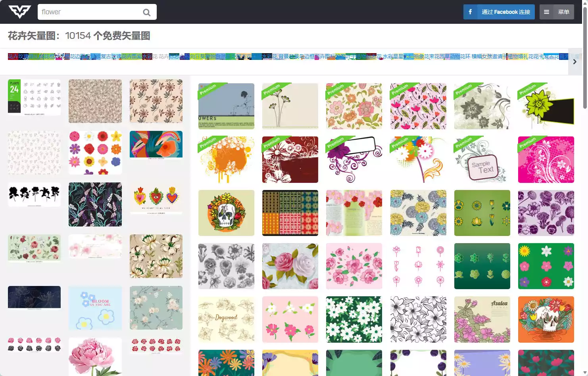The height and width of the screenshot is (376, 588).
Task: Click the magnifier search icon
Action: [147, 12]
